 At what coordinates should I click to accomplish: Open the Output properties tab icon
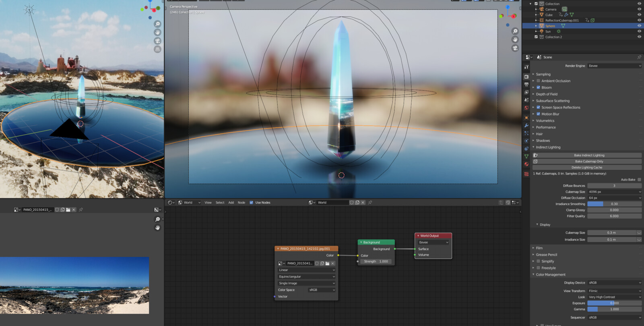[x=526, y=85]
